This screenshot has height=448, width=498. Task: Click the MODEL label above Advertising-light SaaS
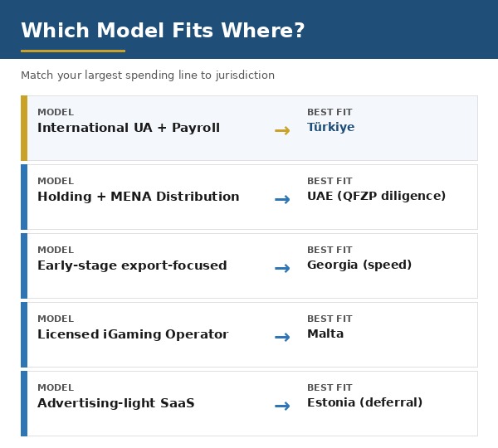[56, 387]
